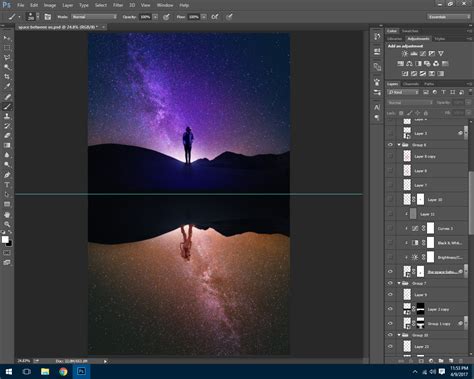Open the Flow slider dropdown arrow

[204, 17]
